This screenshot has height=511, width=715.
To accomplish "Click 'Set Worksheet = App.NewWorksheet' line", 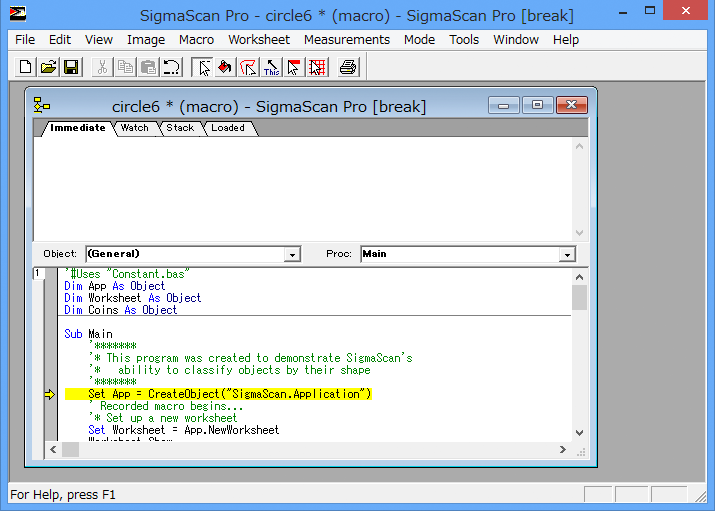I will point(183,430).
